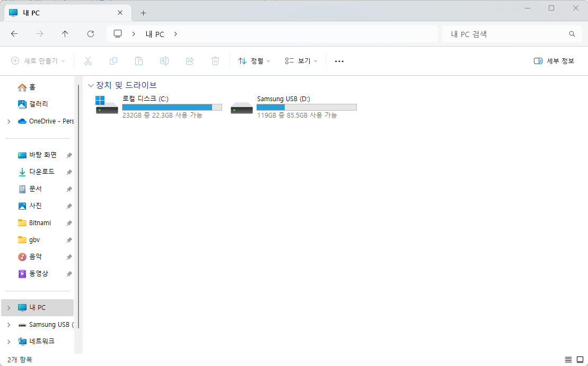Unpin 다운로드 via its pin icon
Screen dimensions: 588x366
pyautogui.click(x=69, y=172)
